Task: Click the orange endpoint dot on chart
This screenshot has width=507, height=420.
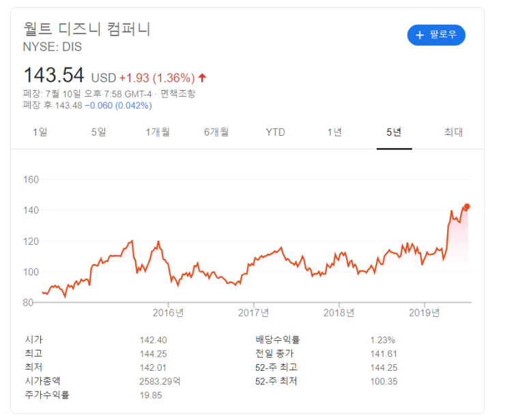Action: [x=467, y=206]
